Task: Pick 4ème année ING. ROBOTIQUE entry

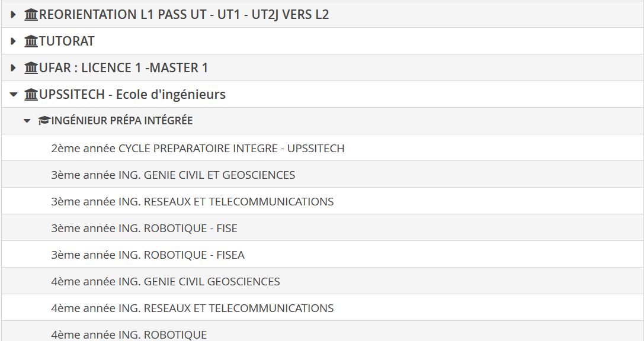Action: click(129, 334)
